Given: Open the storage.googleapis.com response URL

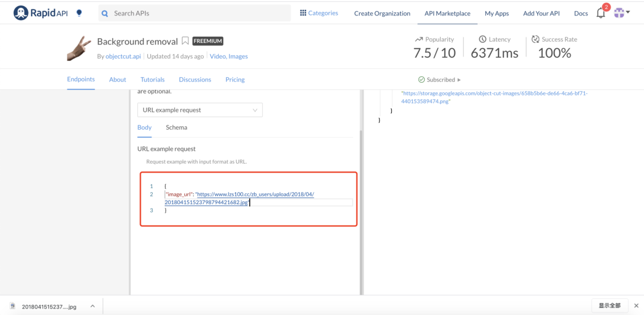Looking at the screenshot, I should pyautogui.click(x=494, y=97).
